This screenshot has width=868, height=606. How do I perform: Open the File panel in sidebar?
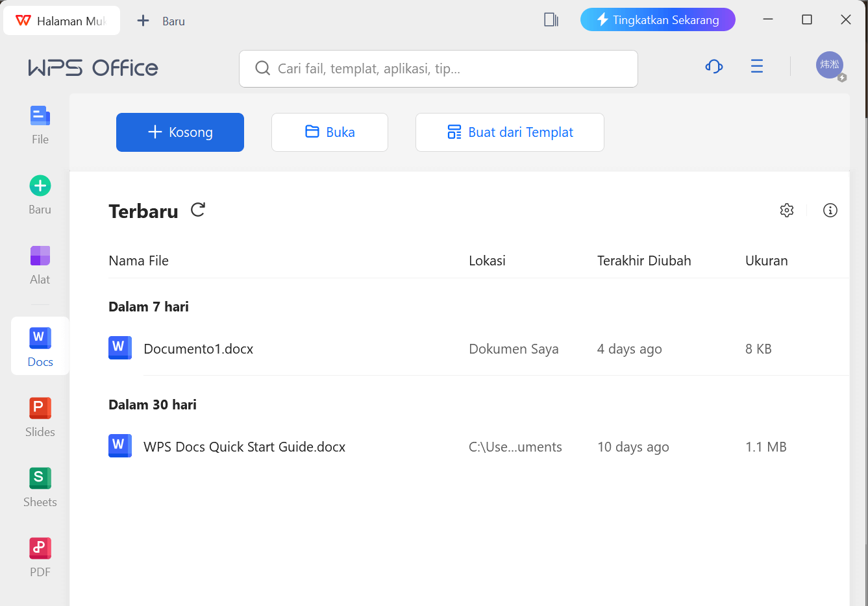[40, 123]
